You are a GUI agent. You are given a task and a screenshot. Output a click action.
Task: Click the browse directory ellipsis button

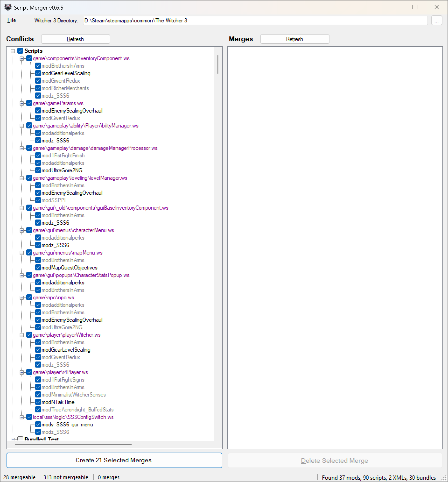point(436,21)
